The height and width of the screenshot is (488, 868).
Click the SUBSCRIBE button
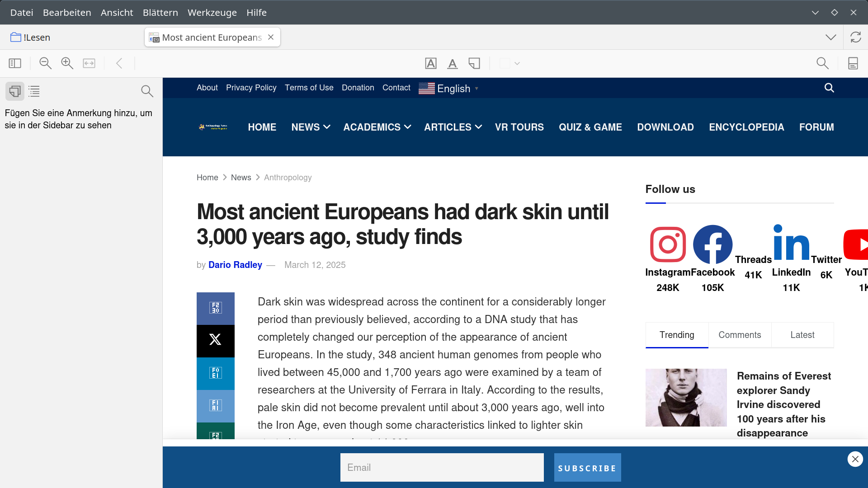tap(587, 468)
